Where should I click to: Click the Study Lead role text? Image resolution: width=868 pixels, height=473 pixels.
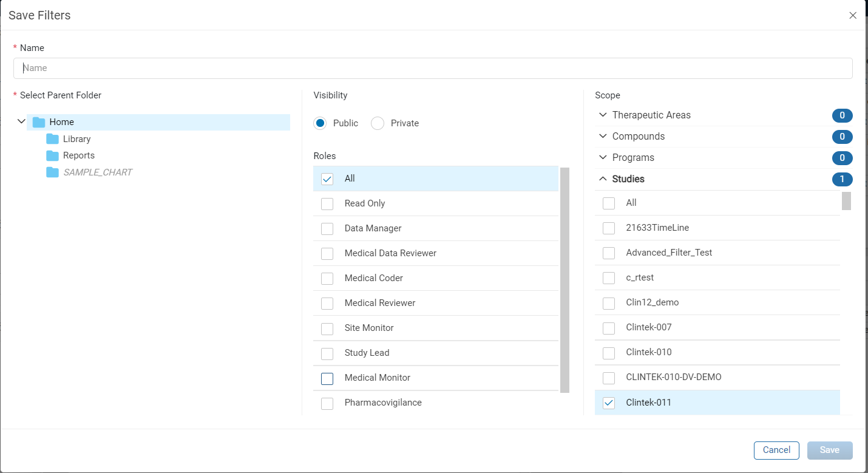[367, 353]
